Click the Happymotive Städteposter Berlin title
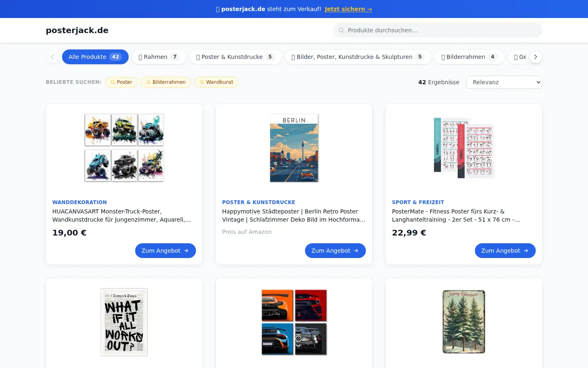588x368 pixels. [x=294, y=215]
